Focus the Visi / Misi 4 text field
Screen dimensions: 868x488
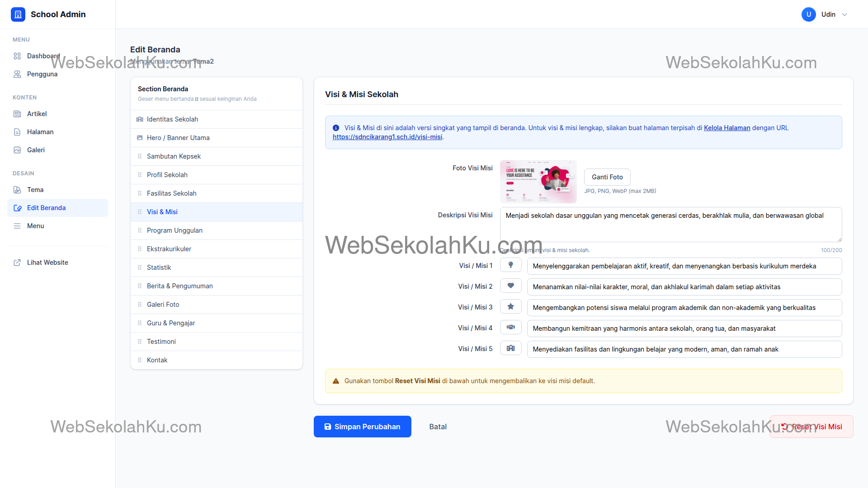pos(684,328)
